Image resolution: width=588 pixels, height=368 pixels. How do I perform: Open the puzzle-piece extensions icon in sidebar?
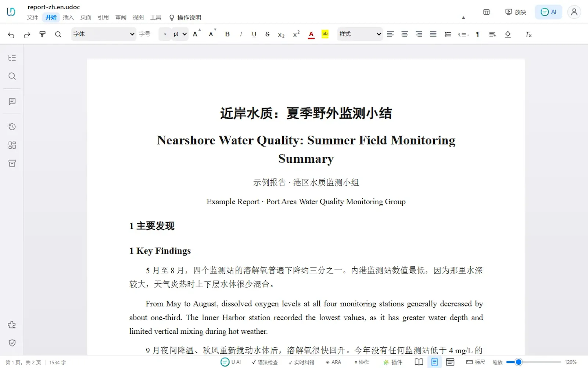point(12,325)
